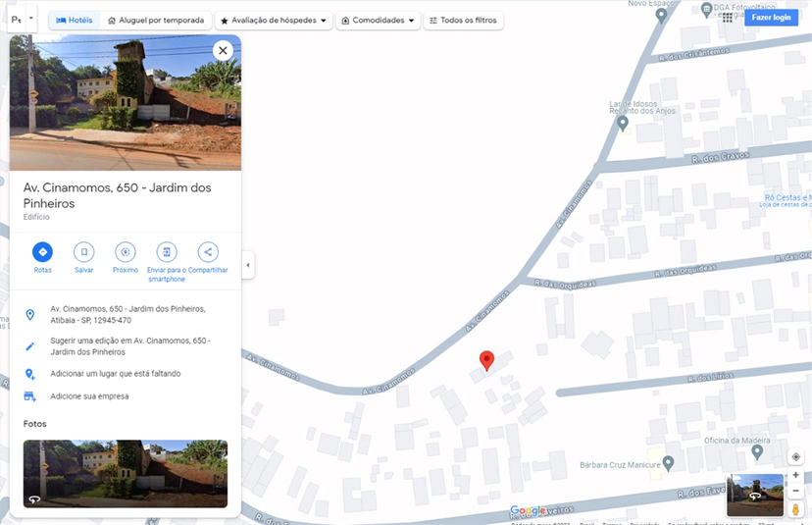Open the Google apps grid icon
The image size is (812, 525).
pos(727,18)
